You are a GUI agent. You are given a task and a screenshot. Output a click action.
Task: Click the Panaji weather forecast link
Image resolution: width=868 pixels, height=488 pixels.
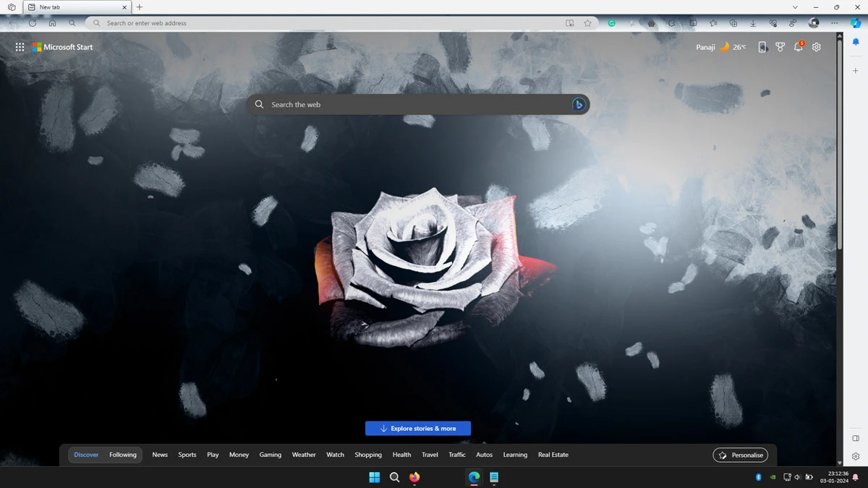pyautogui.click(x=720, y=47)
